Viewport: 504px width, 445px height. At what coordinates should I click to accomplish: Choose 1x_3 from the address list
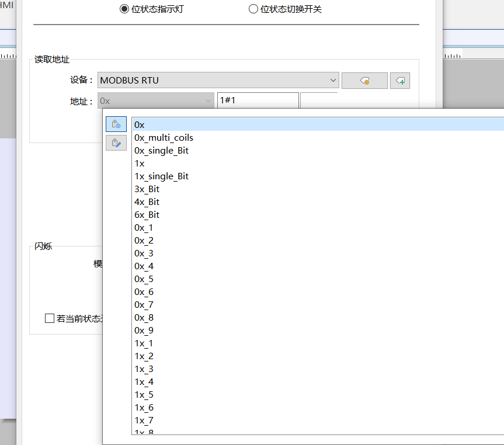click(144, 369)
